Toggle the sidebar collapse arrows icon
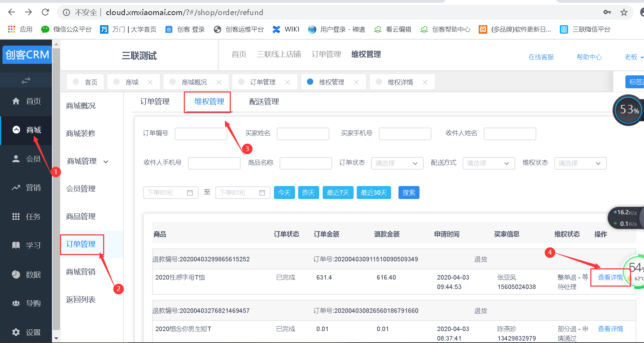Screen dimensions: 644x343 [x=26, y=81]
